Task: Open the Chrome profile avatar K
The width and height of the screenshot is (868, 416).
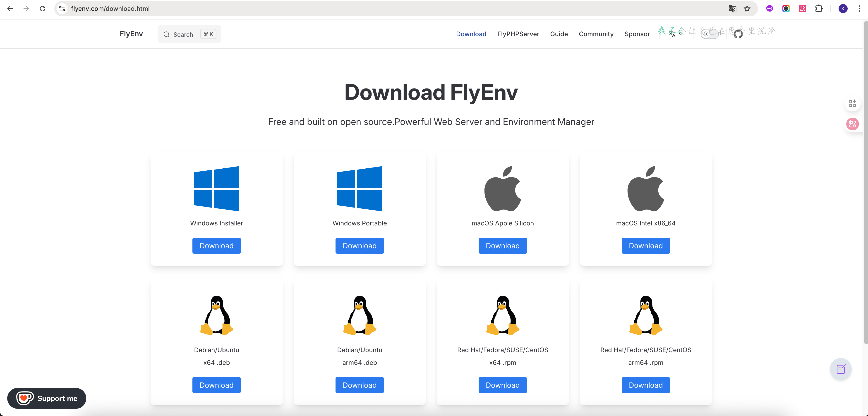Action: pos(843,9)
